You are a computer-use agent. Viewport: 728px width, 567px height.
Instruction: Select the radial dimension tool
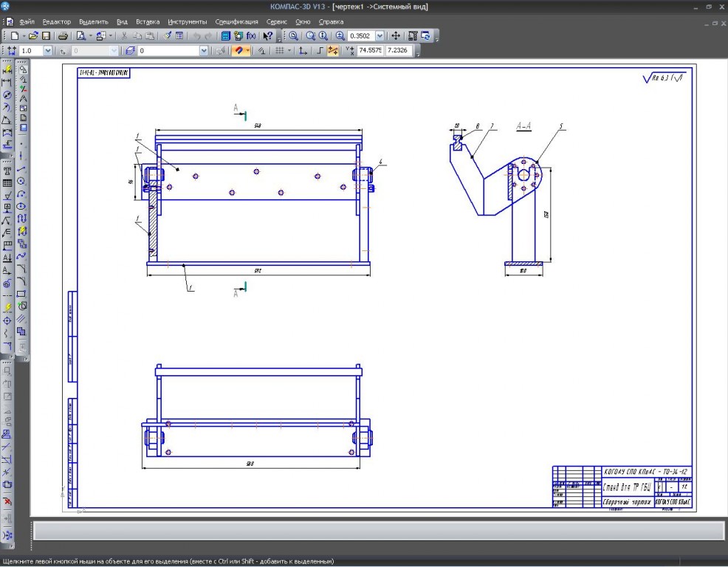coord(7,107)
